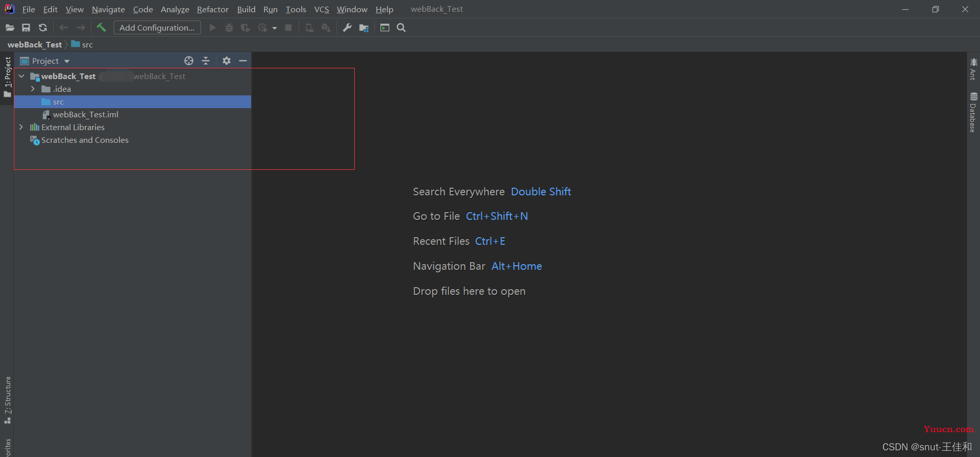Open the Help menu

[x=384, y=9]
